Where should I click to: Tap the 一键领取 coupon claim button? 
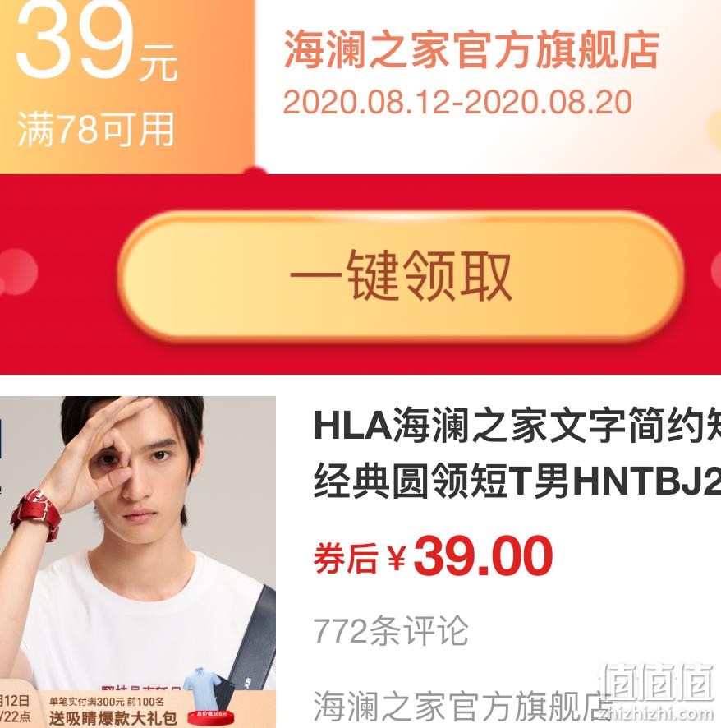pyautogui.click(x=401, y=277)
